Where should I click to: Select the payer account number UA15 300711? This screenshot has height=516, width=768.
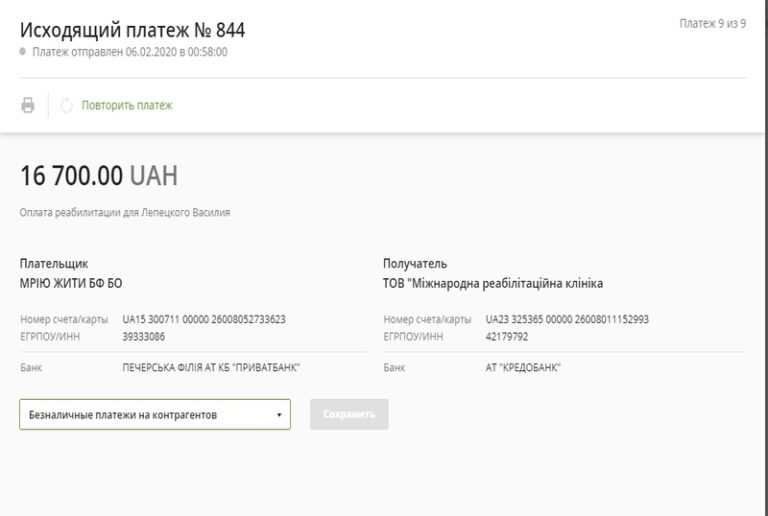point(204,319)
